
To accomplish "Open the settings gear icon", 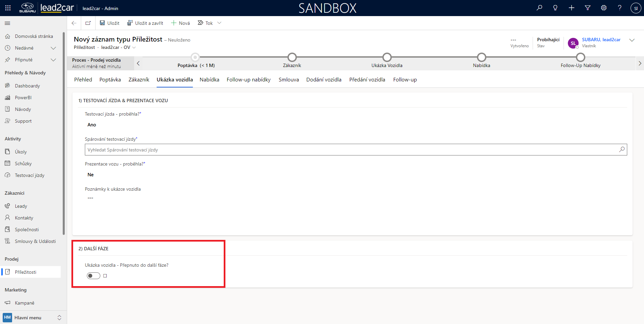I will coord(604,8).
